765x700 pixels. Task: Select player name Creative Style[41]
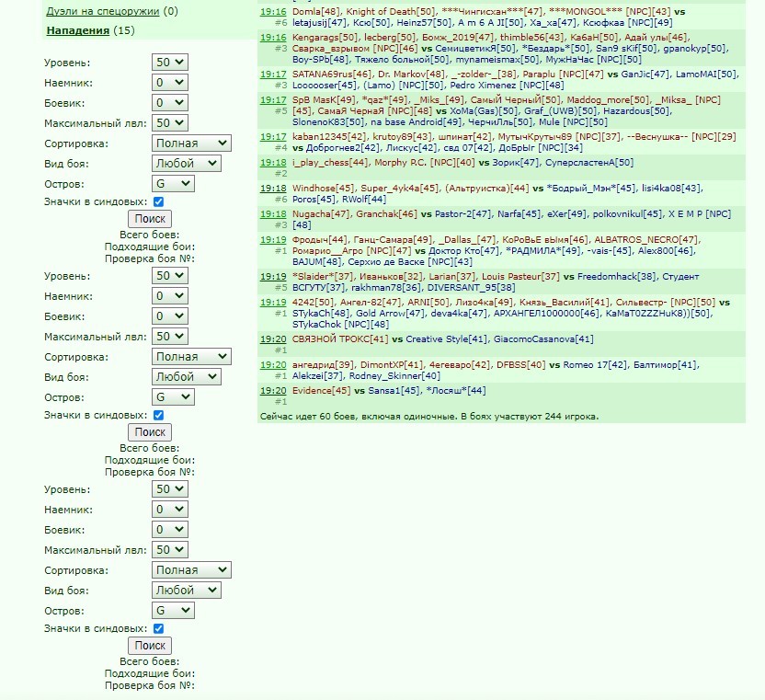pyautogui.click(x=447, y=339)
